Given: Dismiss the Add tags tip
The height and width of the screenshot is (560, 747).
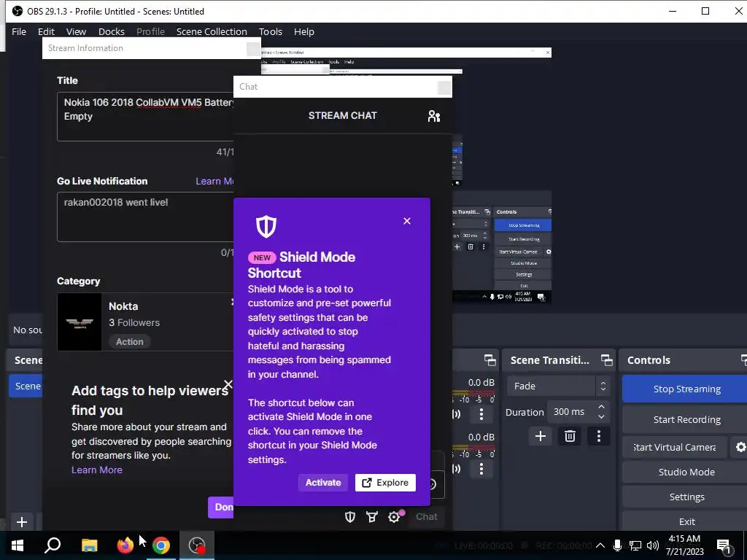Looking at the screenshot, I should [x=228, y=384].
